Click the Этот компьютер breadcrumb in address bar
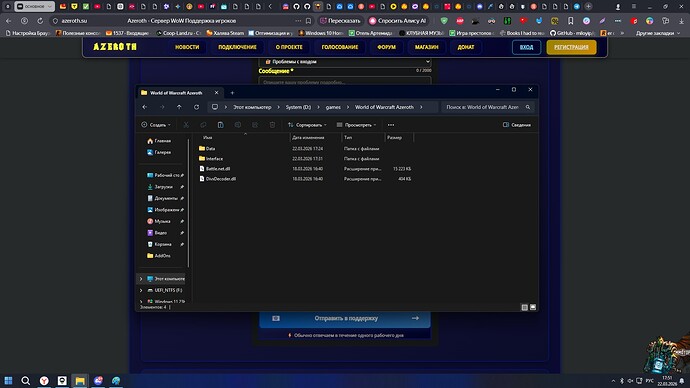This screenshot has height=388, width=690. point(252,107)
